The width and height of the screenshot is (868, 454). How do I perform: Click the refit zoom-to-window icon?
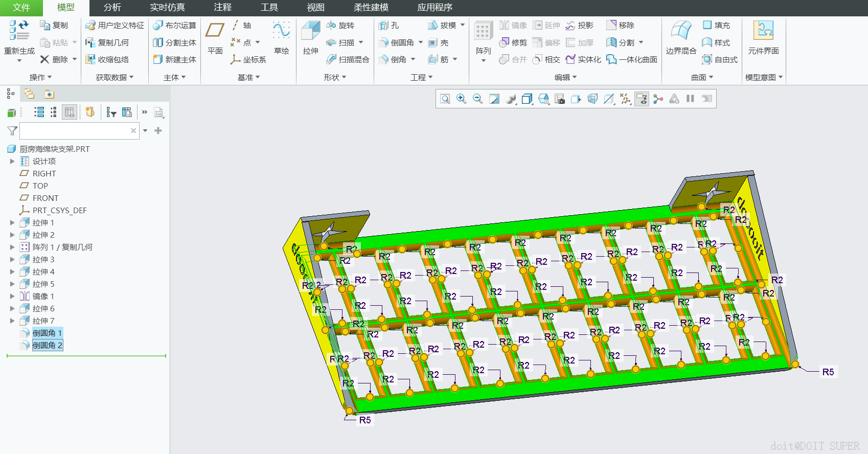(x=445, y=99)
